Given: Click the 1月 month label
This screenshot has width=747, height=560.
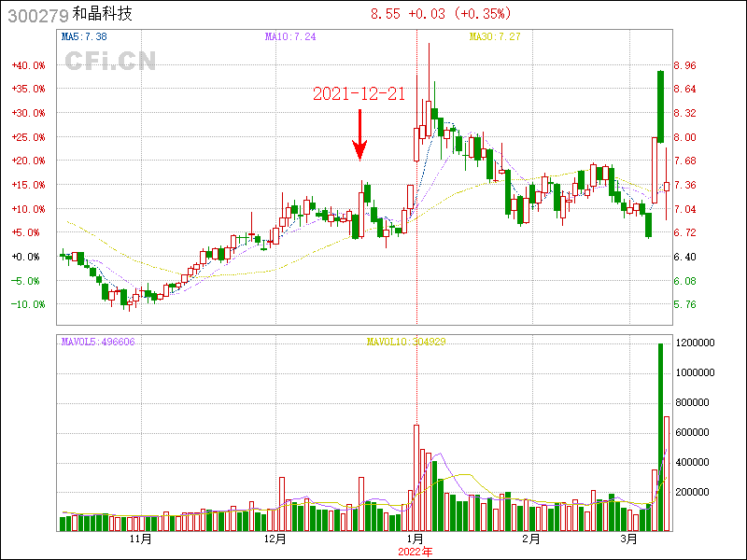Looking at the screenshot, I should (416, 539).
